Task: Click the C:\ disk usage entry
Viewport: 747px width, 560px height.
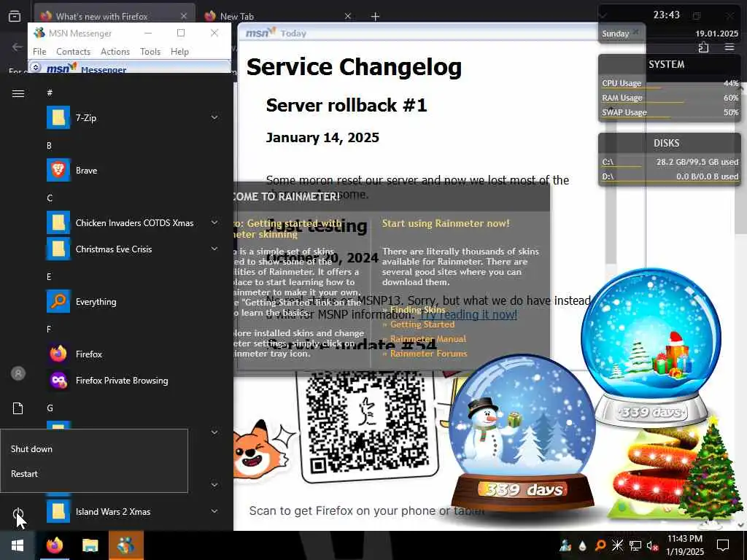Action: 670,162
